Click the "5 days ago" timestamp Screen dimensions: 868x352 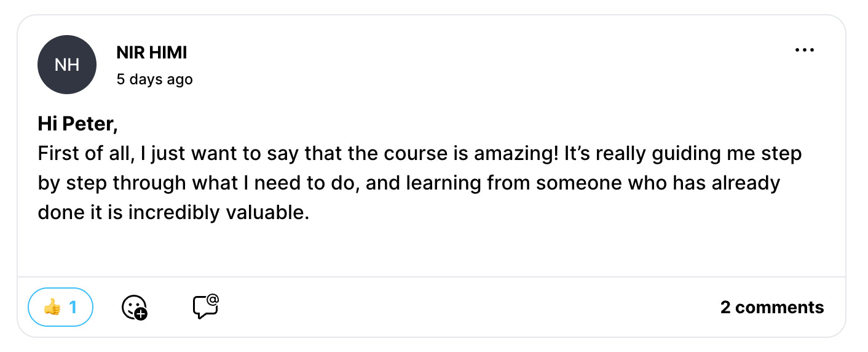coord(154,79)
